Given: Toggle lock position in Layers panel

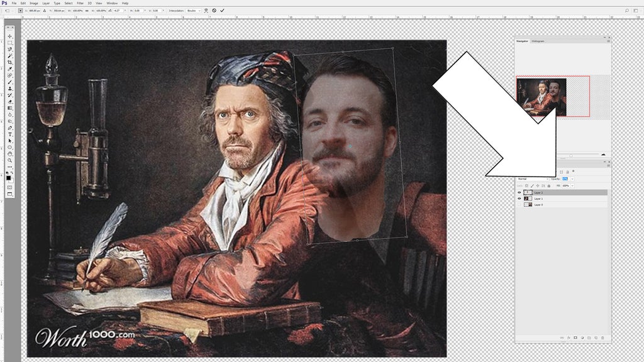Looking at the screenshot, I should [x=538, y=186].
